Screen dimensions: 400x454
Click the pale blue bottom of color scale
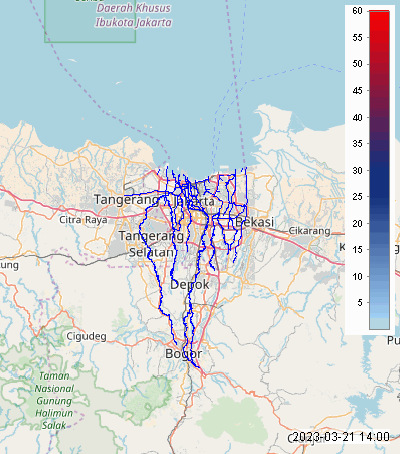(379, 323)
